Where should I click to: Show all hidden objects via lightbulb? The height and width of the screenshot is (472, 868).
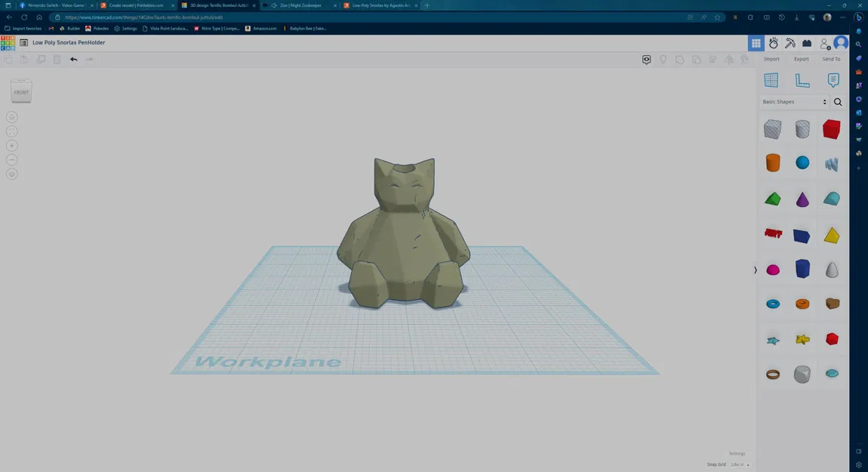coord(663,59)
